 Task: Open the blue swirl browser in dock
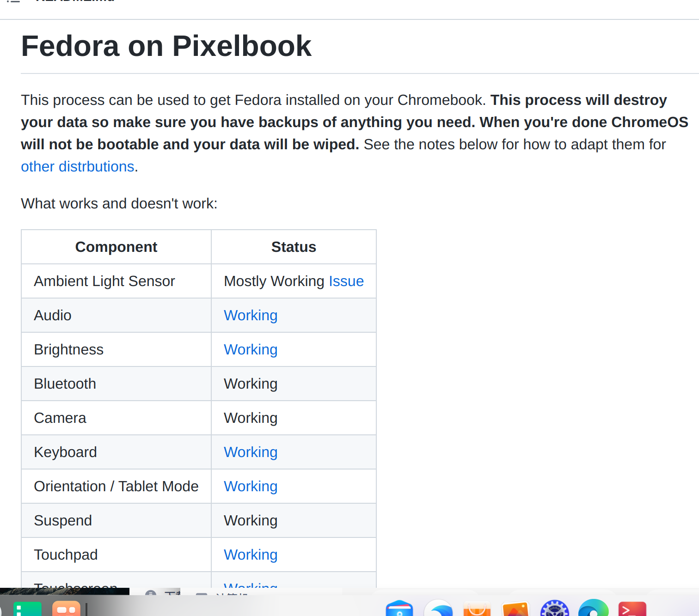point(438,609)
